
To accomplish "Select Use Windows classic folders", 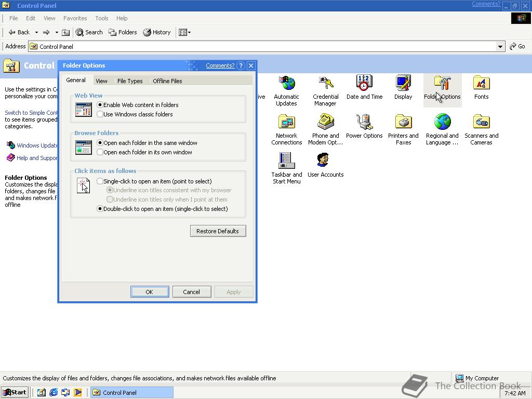I will click(x=135, y=114).
